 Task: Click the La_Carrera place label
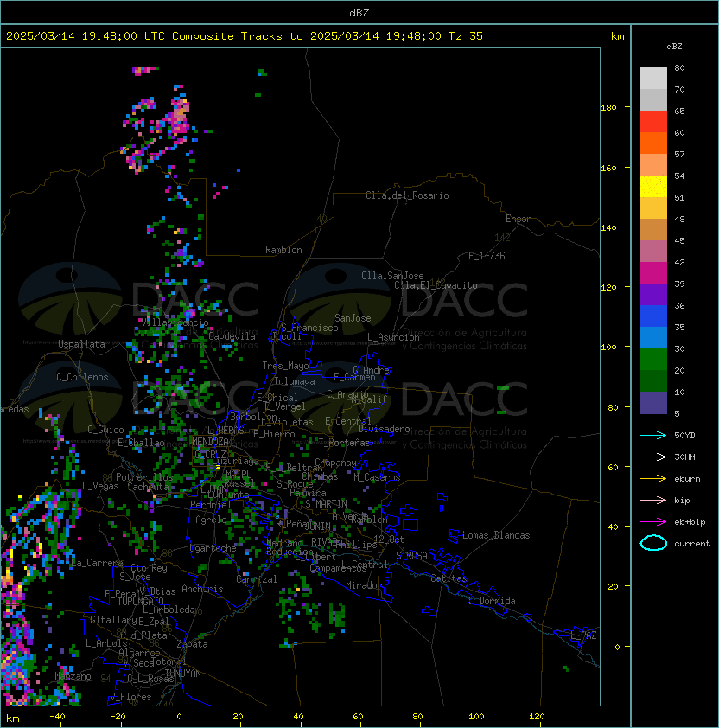coord(97,563)
